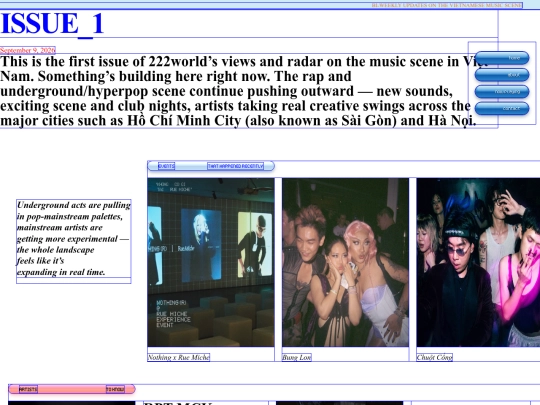Open the contact navigation button
Screen dimensions: 540x405
pyautogui.click(x=502, y=108)
